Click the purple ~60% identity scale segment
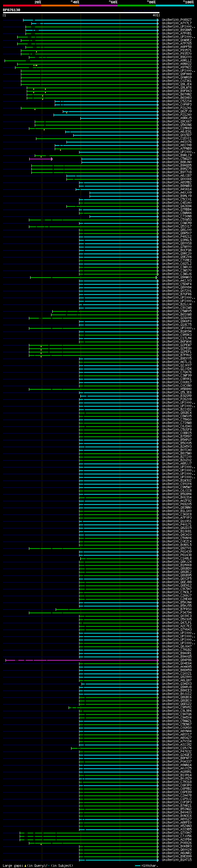 [x=99, y=6]
